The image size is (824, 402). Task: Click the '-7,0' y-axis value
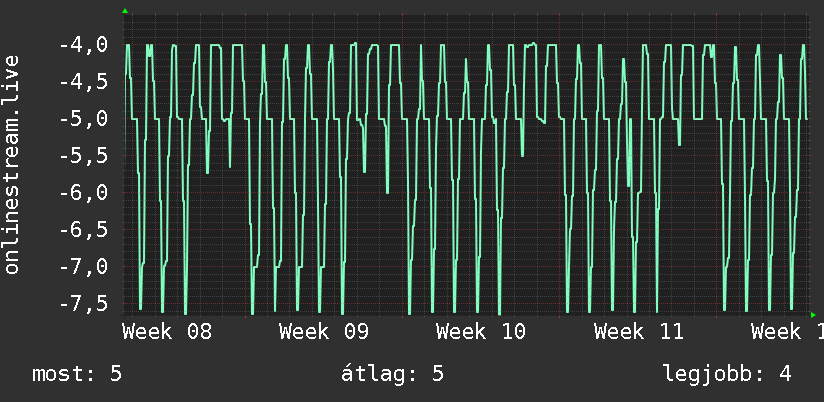(83, 266)
